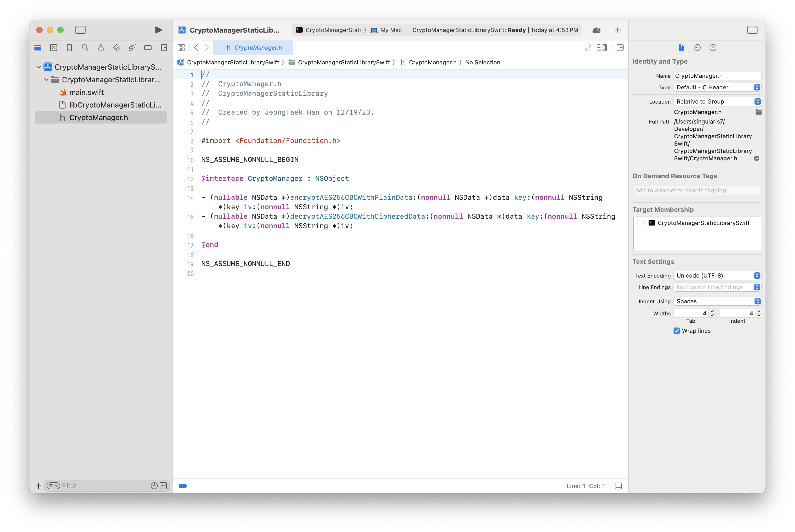Show the History inspector clock icon
The image size is (795, 532).
pos(697,48)
